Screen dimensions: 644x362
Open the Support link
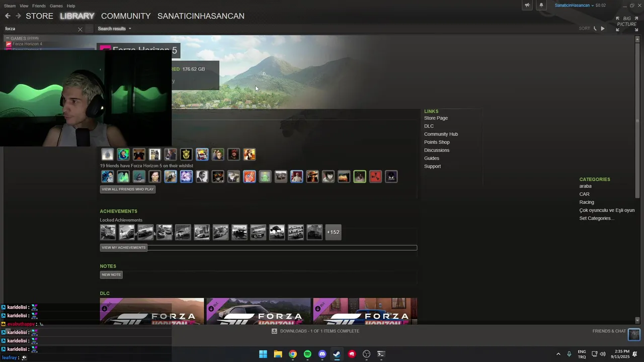click(432, 166)
